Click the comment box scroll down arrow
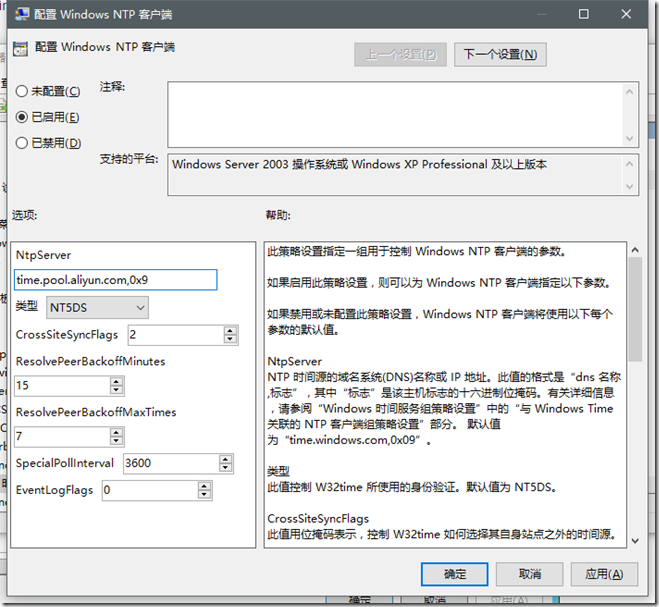This screenshot has height=607, width=659. [629, 138]
